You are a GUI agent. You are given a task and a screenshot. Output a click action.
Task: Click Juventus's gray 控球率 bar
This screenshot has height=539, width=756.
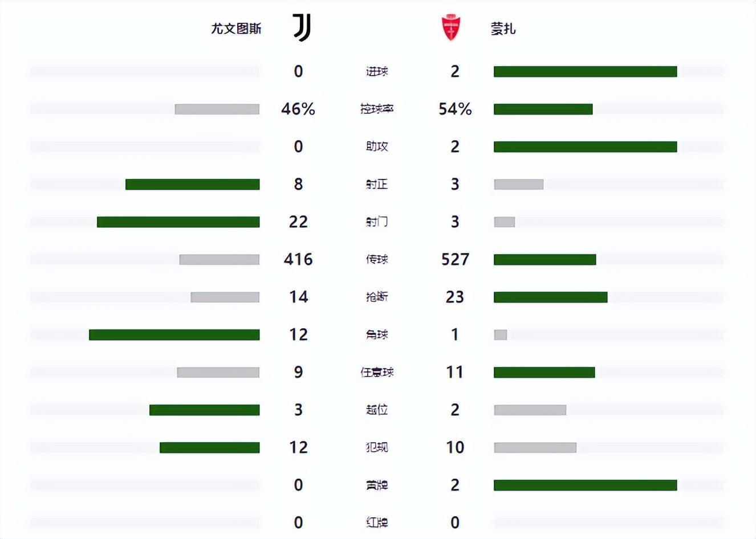coord(217,109)
